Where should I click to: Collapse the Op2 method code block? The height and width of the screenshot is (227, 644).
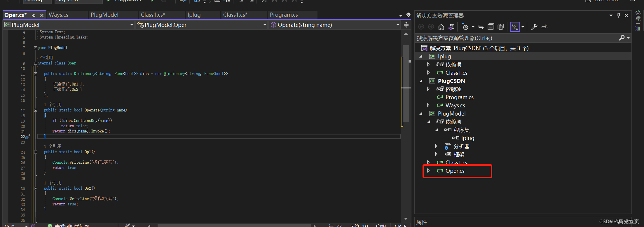[x=36, y=188]
